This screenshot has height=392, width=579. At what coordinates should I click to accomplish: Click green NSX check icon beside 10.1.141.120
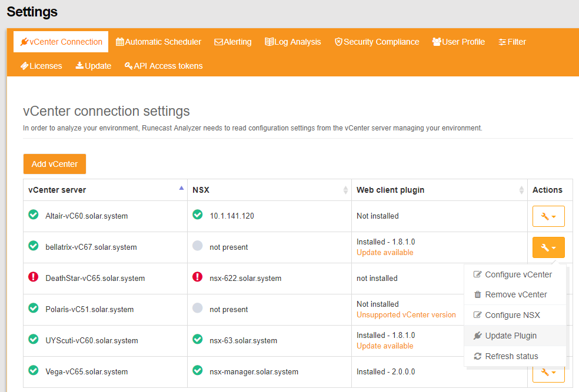click(x=198, y=215)
